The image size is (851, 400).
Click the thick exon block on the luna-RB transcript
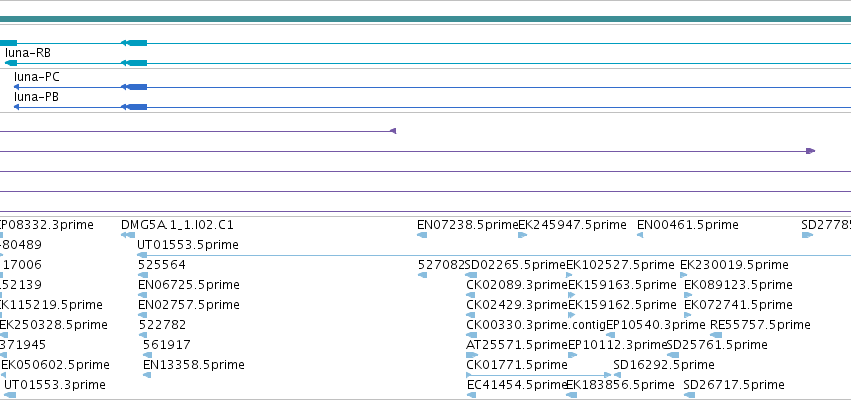pyautogui.click(x=137, y=64)
